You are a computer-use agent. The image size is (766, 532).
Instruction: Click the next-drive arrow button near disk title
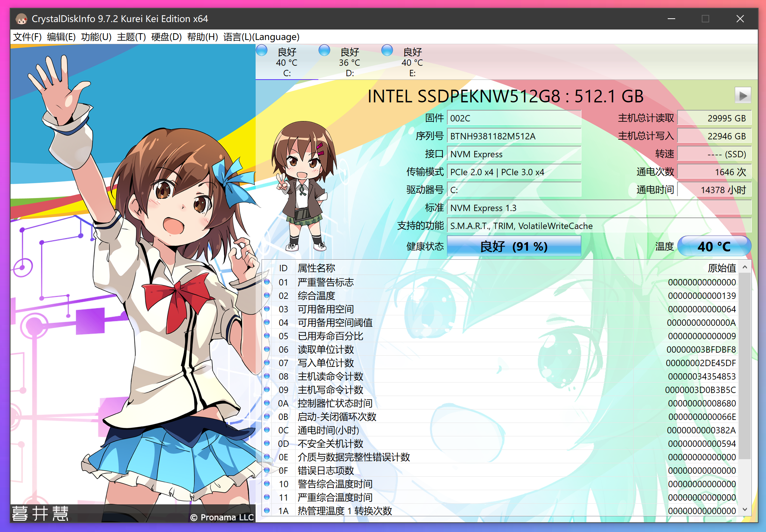[743, 95]
